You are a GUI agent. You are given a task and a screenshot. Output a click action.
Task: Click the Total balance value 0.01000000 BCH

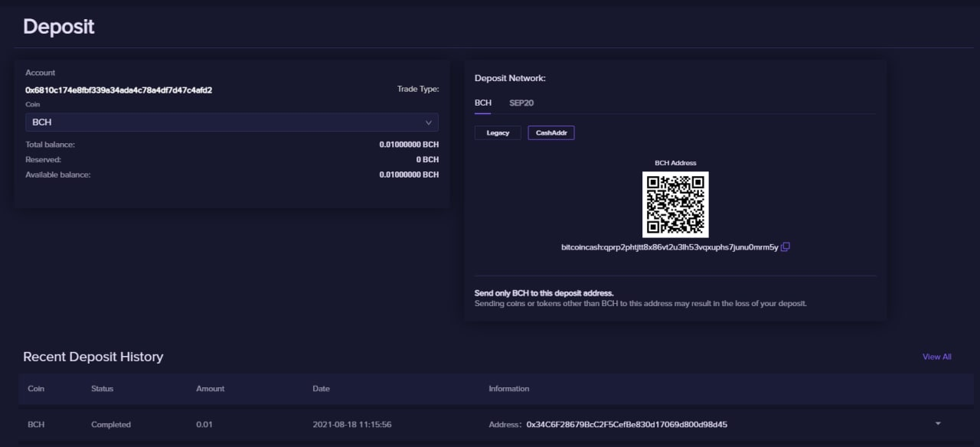pos(409,144)
